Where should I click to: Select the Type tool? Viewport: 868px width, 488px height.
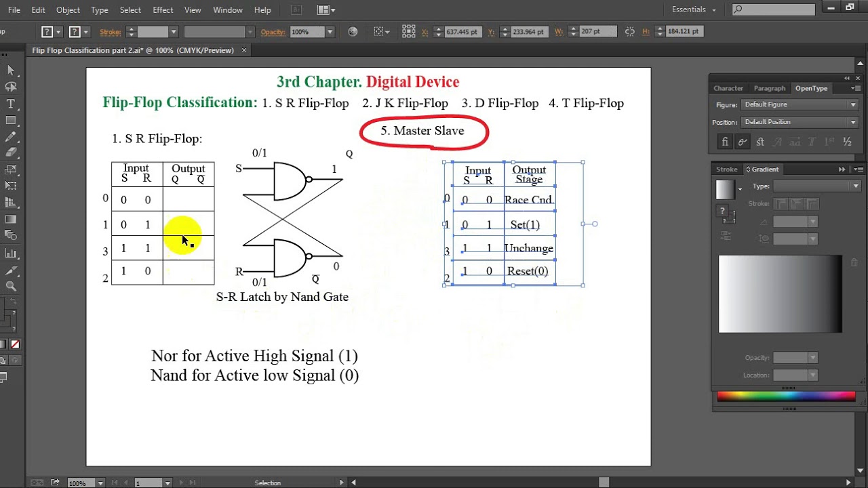(x=10, y=104)
